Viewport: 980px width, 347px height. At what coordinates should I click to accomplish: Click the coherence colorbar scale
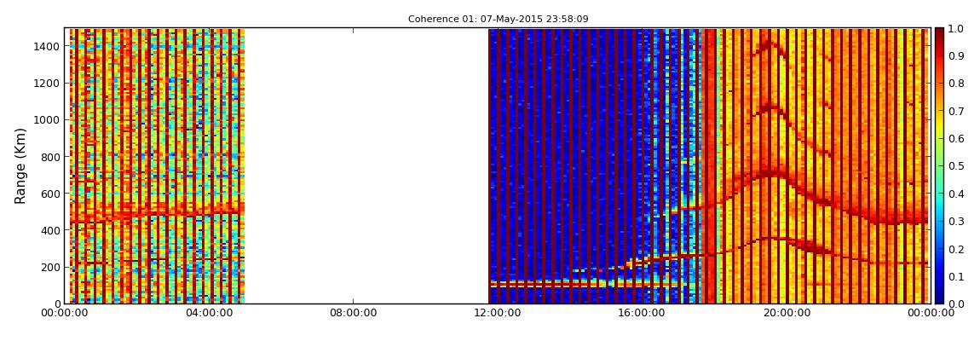tap(939, 165)
